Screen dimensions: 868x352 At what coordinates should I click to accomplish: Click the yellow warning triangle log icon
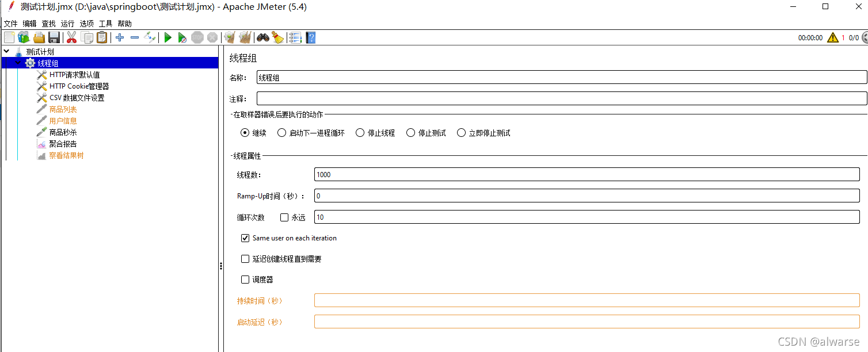tap(833, 38)
